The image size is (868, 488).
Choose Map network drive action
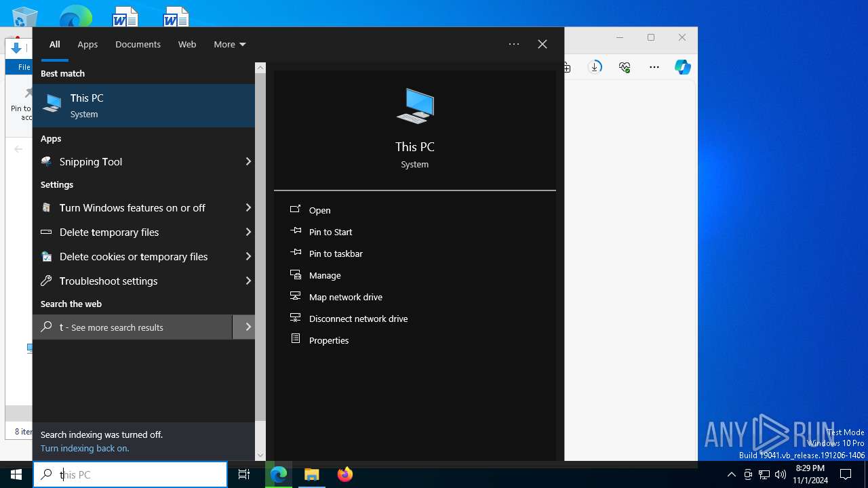point(346,297)
